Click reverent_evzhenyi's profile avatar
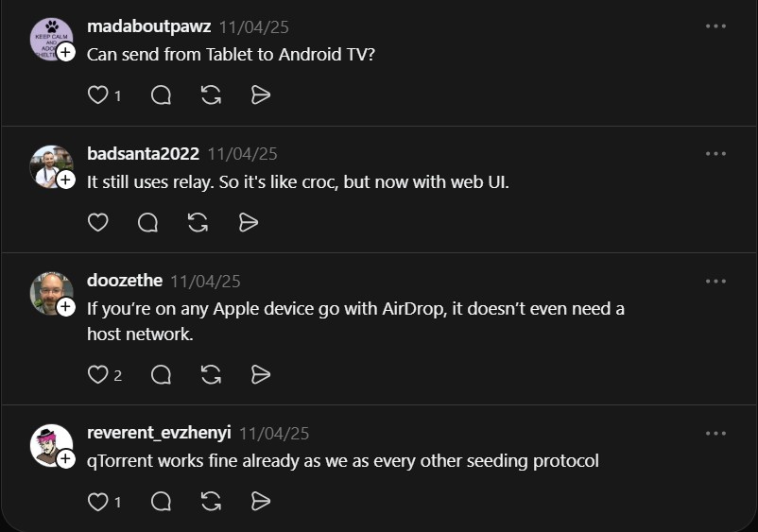The width and height of the screenshot is (758, 532). tap(49, 444)
